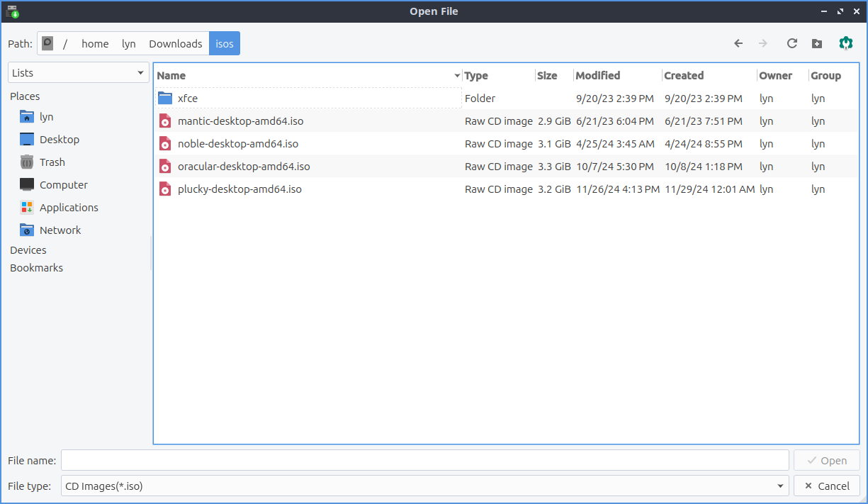Select noble-desktop-amd64.iso file
Screen dimensions: 868x504
click(x=237, y=144)
